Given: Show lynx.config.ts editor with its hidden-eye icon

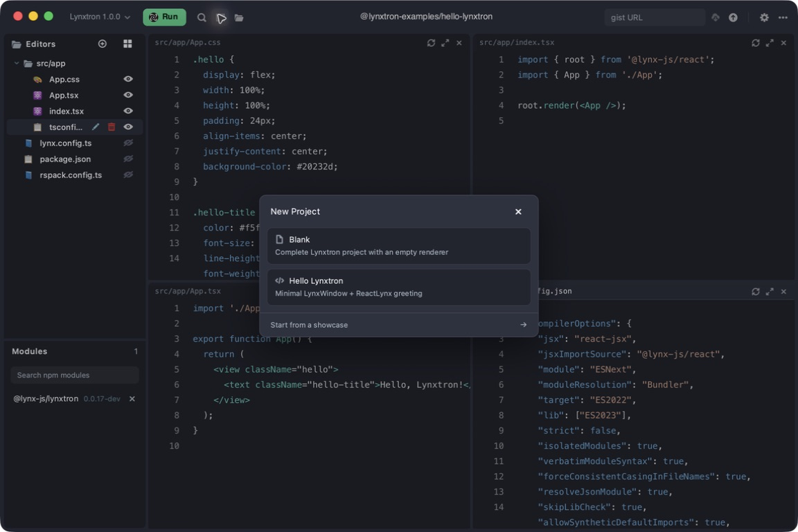Looking at the screenshot, I should (128, 143).
